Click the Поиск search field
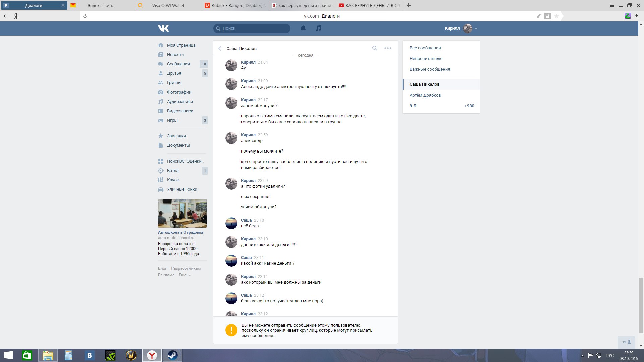Screen dimensions: 644x362 tap(252, 28)
